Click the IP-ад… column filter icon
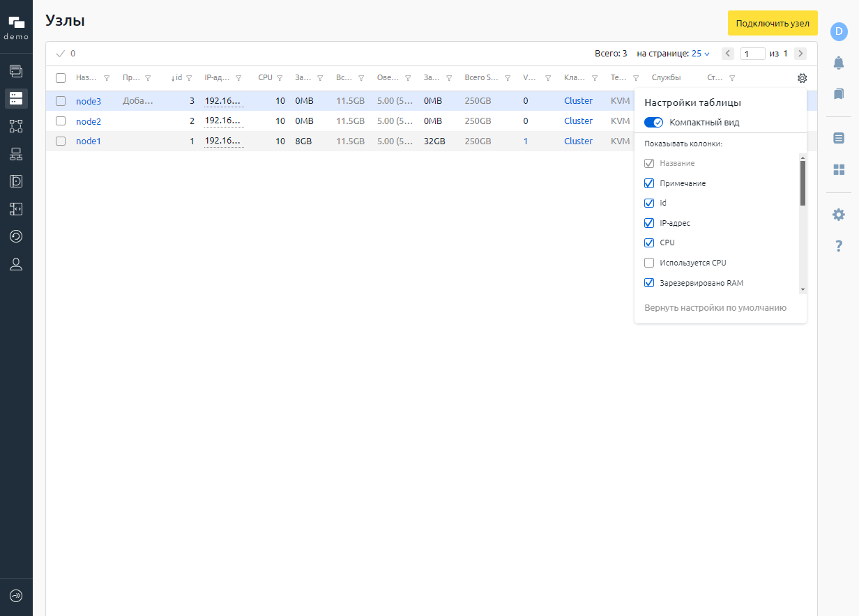 pos(238,78)
